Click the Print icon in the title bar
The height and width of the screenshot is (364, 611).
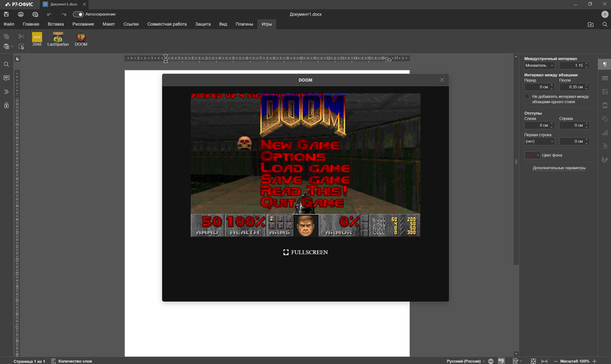point(21,15)
